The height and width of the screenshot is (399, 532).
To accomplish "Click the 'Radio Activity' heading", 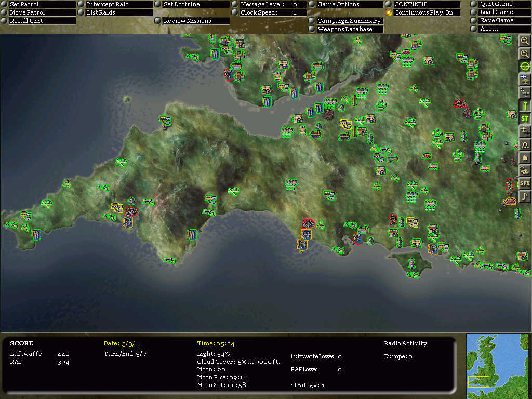I will pos(405,344).
